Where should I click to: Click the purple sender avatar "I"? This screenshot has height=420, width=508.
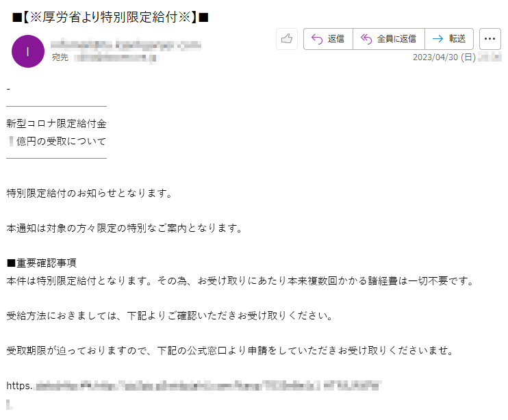point(28,51)
